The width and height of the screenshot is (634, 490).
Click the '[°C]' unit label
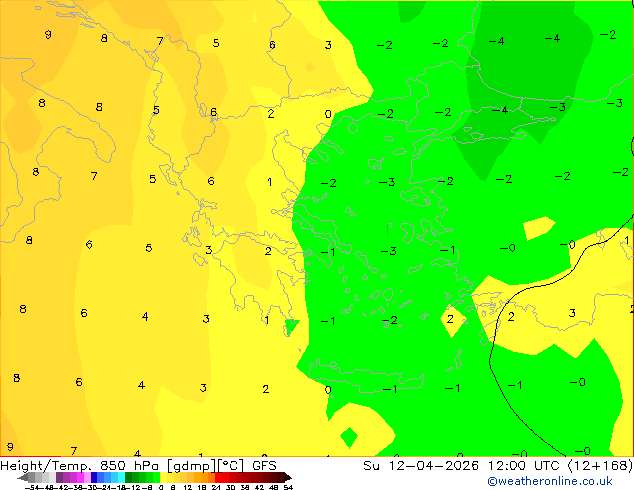[x=231, y=466]
